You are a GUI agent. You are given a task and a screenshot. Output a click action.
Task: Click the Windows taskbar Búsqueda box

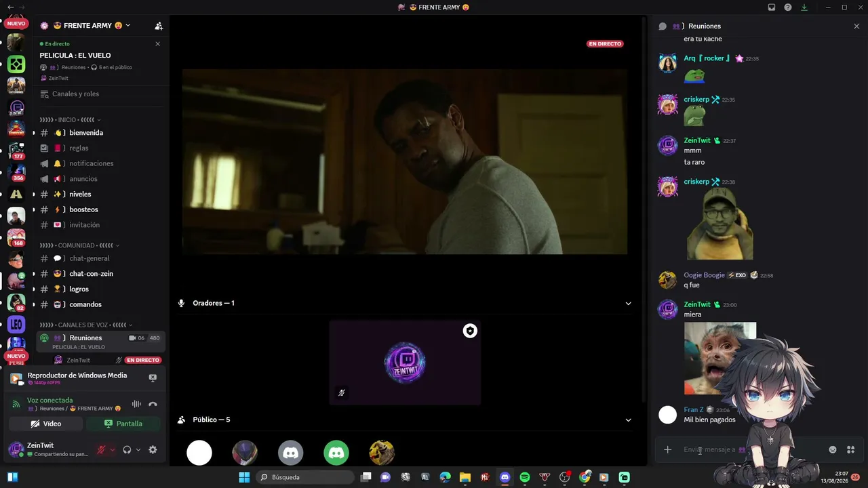tap(305, 477)
